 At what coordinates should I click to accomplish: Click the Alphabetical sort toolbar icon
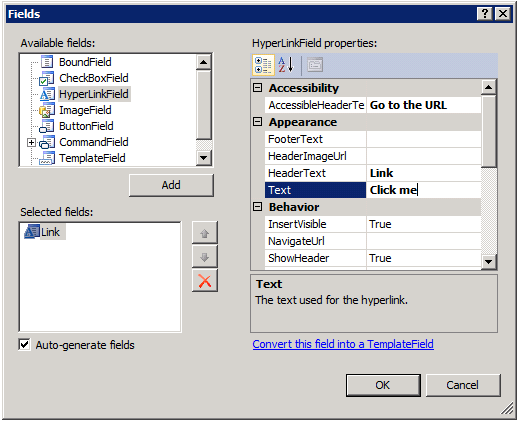coord(286,65)
